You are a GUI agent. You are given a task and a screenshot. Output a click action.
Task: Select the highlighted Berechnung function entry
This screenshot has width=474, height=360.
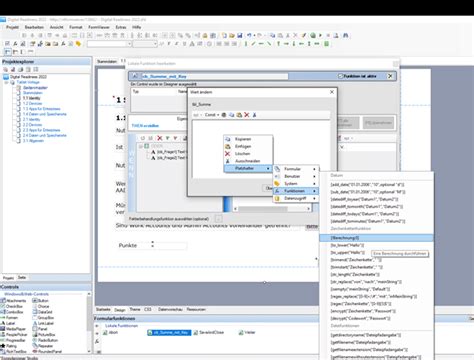pos(376,238)
